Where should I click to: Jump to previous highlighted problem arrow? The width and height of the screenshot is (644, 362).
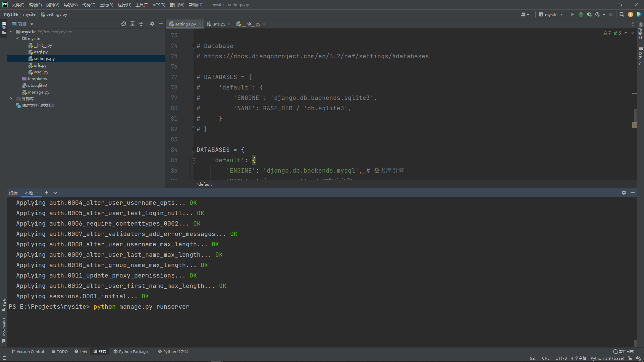click(626, 33)
